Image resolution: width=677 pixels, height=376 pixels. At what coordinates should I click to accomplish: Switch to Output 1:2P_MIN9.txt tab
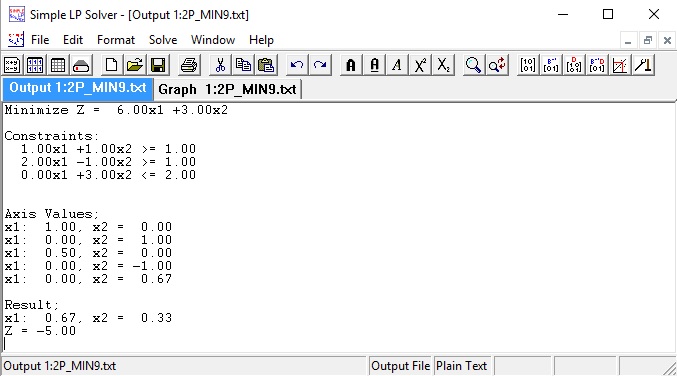coord(78,88)
